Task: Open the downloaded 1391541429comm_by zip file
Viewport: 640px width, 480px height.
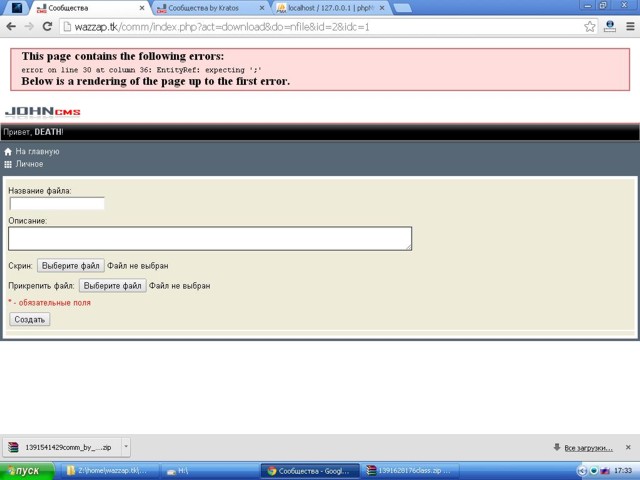Action: point(62,447)
